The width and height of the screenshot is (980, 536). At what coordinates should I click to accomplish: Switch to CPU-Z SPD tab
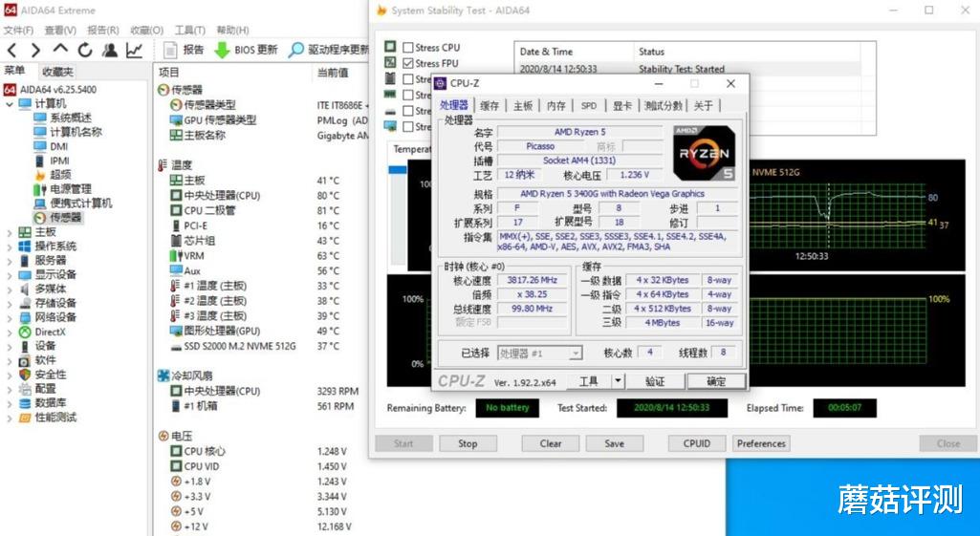(589, 105)
